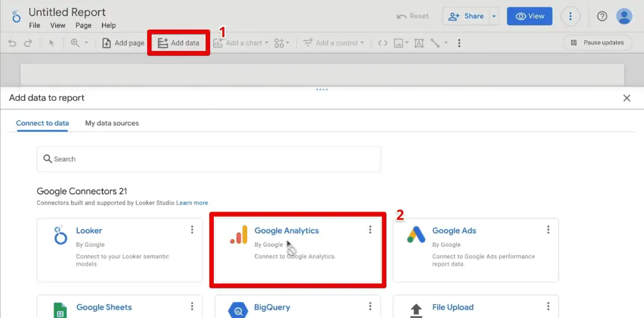Expand Share options dropdown arrow
Screen dimensions: 644x318
[494, 16]
